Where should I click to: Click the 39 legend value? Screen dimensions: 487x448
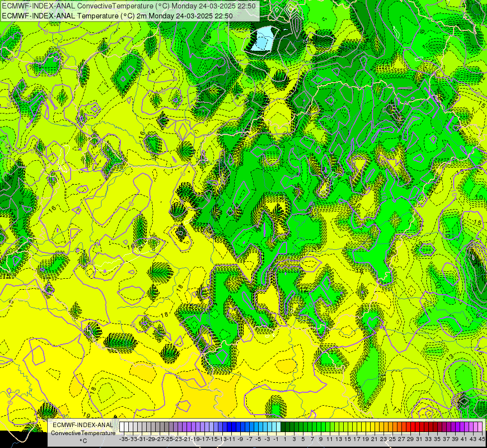point(455,439)
